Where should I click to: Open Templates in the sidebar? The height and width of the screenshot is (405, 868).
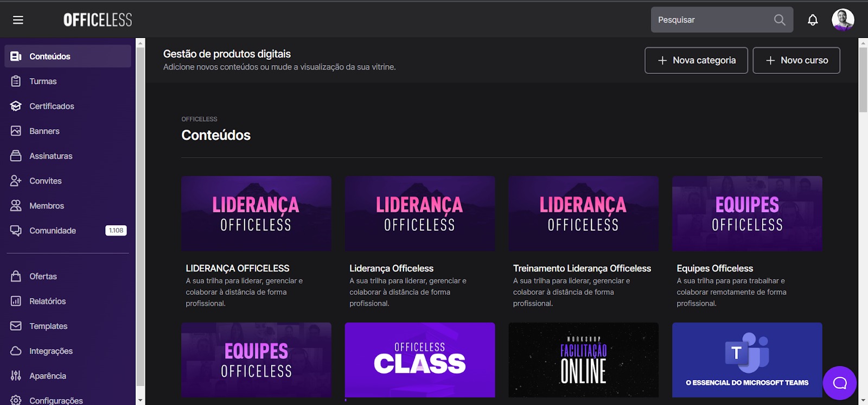pyautogui.click(x=68, y=326)
